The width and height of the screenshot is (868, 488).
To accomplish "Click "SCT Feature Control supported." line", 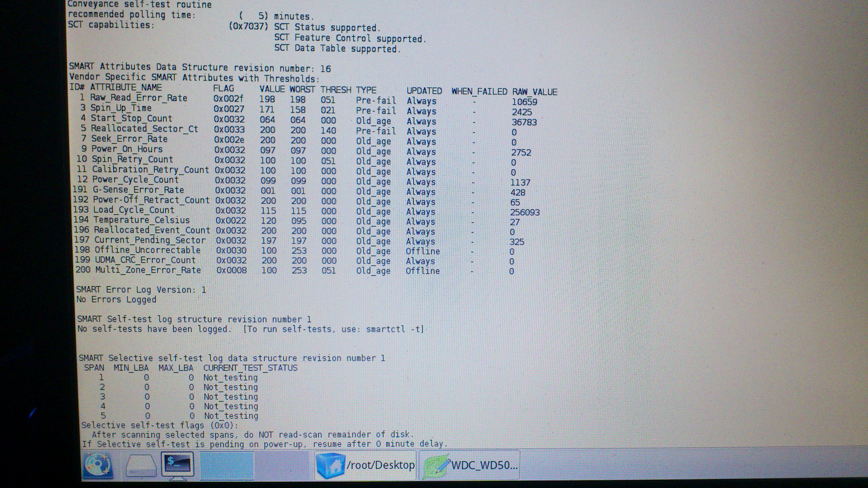I will (x=350, y=38).
